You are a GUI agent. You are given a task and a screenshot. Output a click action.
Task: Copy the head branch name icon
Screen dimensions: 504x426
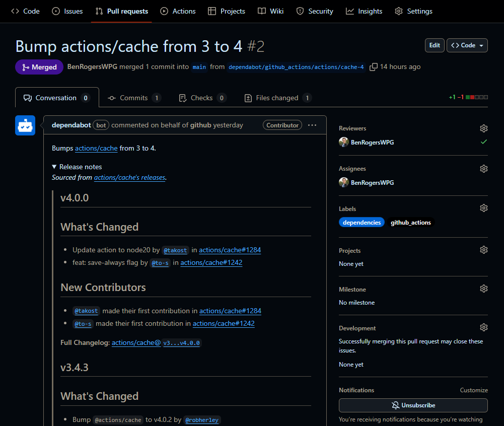pyautogui.click(x=373, y=67)
